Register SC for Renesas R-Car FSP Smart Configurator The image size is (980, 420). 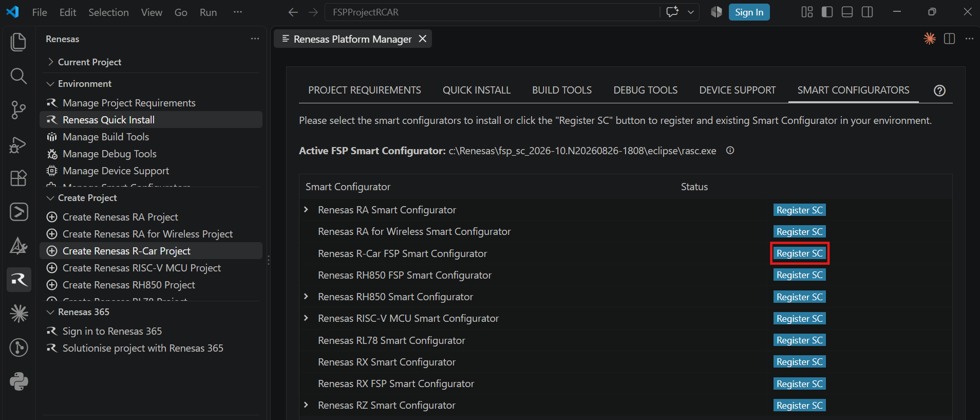click(x=800, y=253)
